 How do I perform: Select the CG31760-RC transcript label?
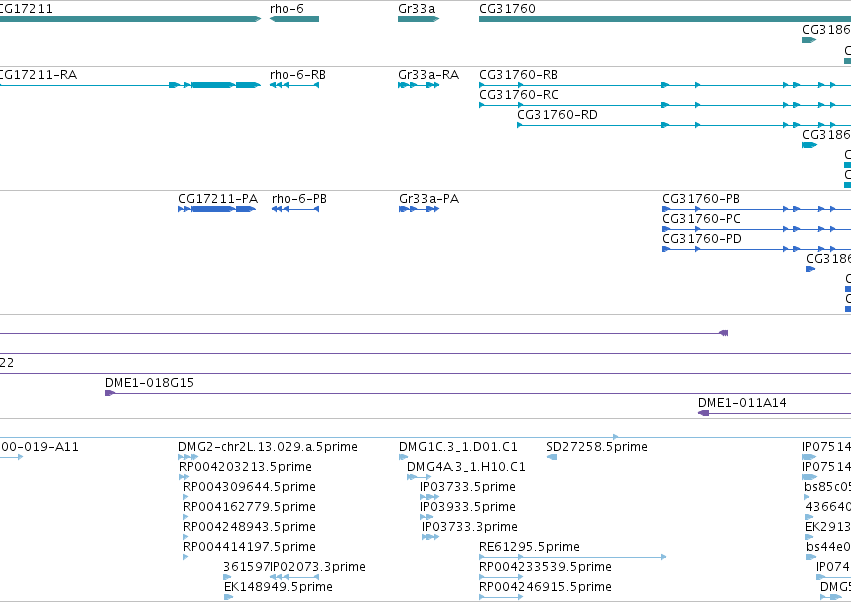(x=518, y=94)
